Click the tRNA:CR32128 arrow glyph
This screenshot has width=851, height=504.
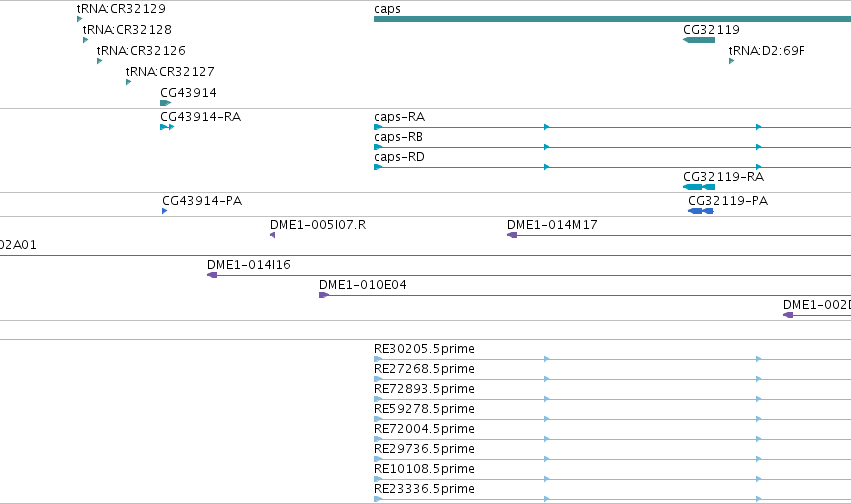pyautogui.click(x=86, y=40)
